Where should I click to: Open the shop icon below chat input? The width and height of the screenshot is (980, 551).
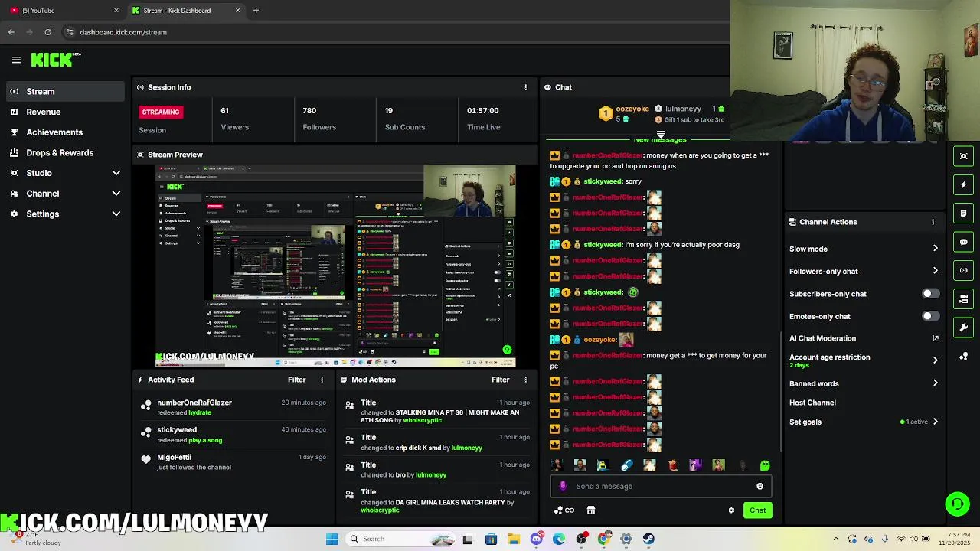tap(591, 510)
